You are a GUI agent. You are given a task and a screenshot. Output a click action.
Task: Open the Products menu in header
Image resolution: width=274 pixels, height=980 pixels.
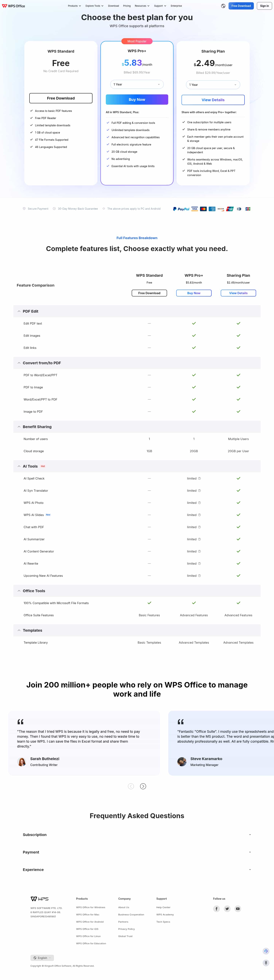pyautogui.click(x=74, y=6)
